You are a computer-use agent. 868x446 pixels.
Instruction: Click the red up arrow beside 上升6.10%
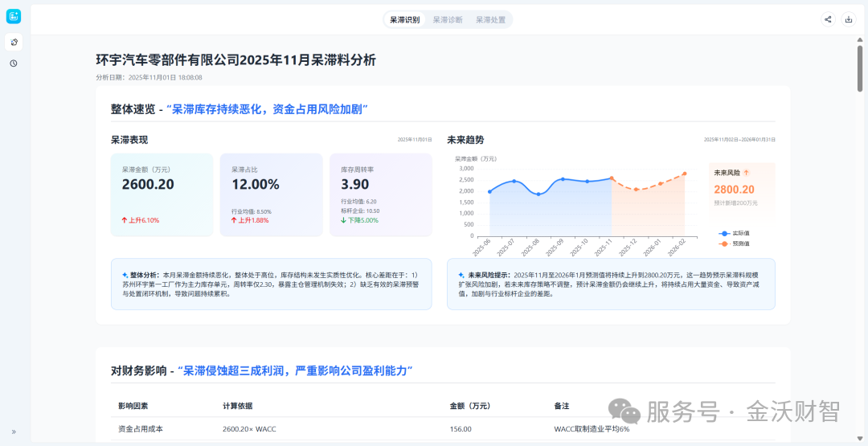pos(125,220)
